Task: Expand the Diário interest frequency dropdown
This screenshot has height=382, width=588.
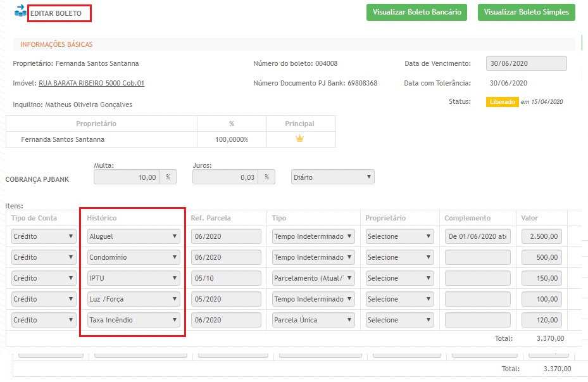Action: pos(333,177)
